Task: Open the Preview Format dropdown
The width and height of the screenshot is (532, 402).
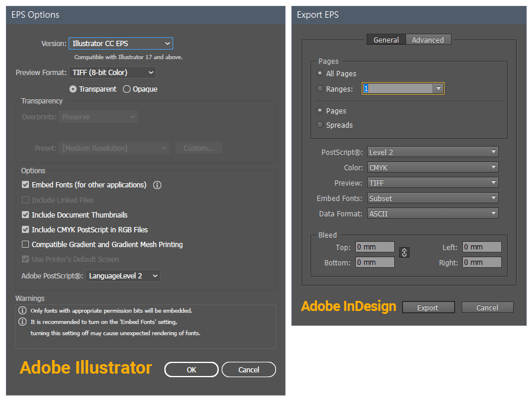Action: [x=113, y=73]
